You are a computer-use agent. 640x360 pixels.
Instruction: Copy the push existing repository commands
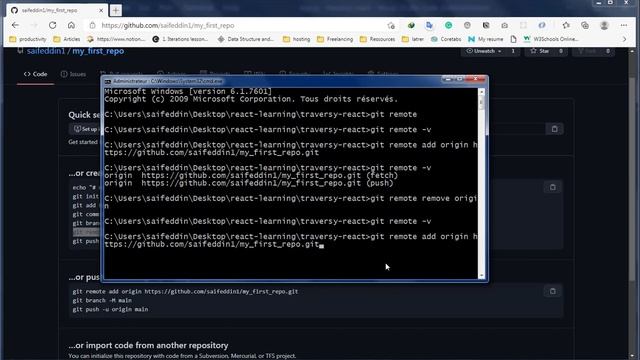point(553,291)
